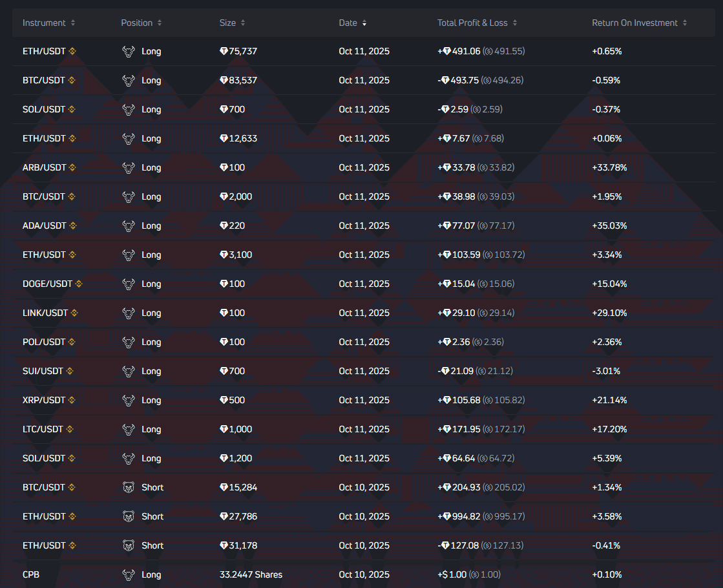Image resolution: width=723 pixels, height=588 pixels.
Task: Click the sort arrows beside Instrument
Action: 72,23
